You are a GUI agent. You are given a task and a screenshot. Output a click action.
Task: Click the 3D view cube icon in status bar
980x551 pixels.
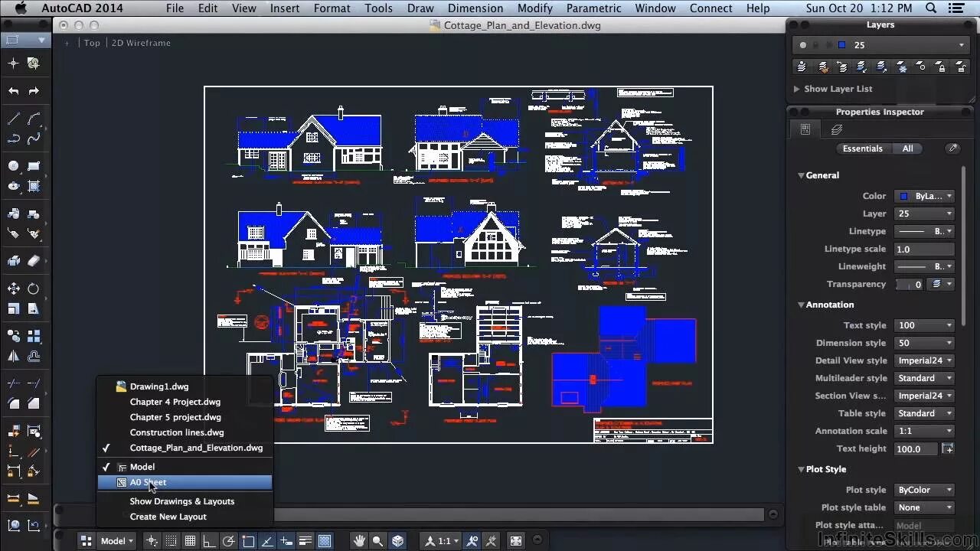[x=397, y=541]
